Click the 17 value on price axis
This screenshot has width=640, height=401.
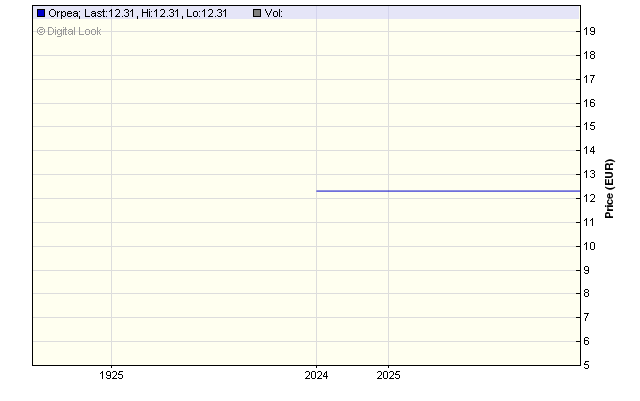pyautogui.click(x=589, y=79)
